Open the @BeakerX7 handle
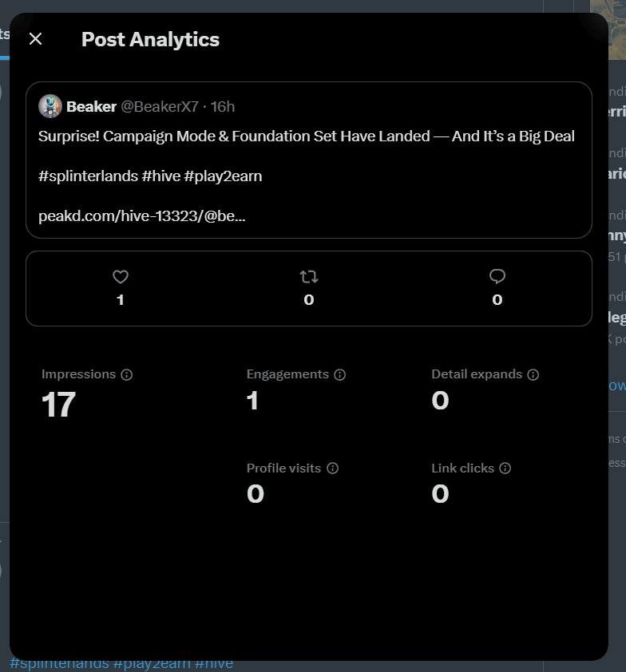The height and width of the screenshot is (672, 626). (160, 107)
